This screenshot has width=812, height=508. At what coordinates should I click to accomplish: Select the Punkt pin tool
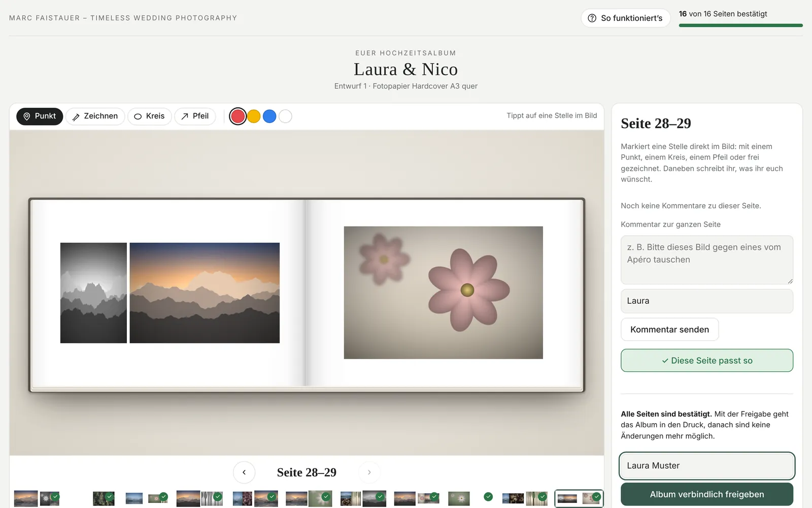[x=40, y=116]
